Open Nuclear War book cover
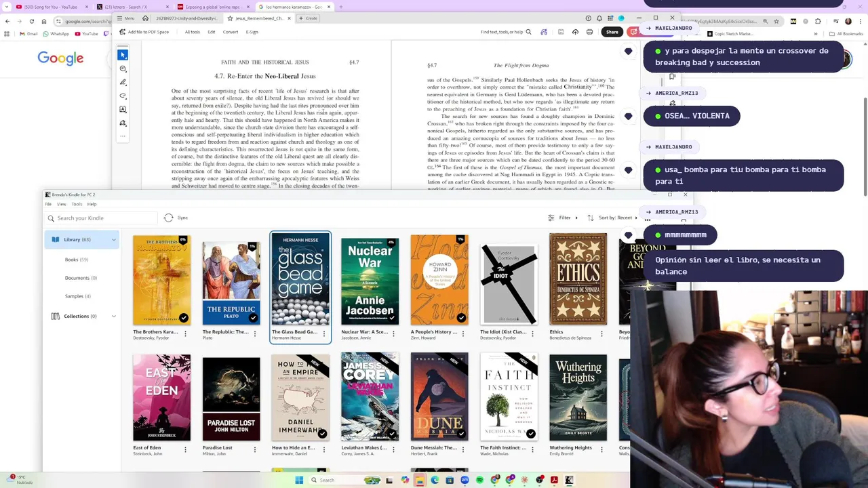Image resolution: width=868 pixels, height=488 pixels. click(370, 281)
